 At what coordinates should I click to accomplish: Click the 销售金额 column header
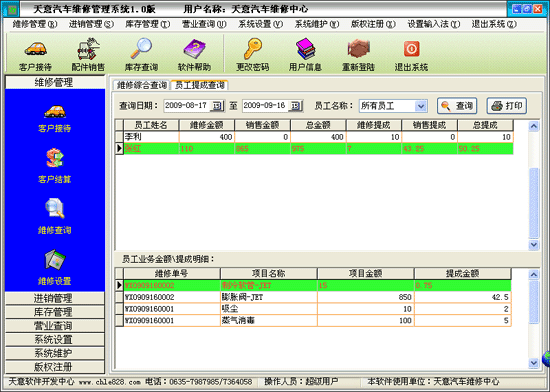[x=262, y=125]
